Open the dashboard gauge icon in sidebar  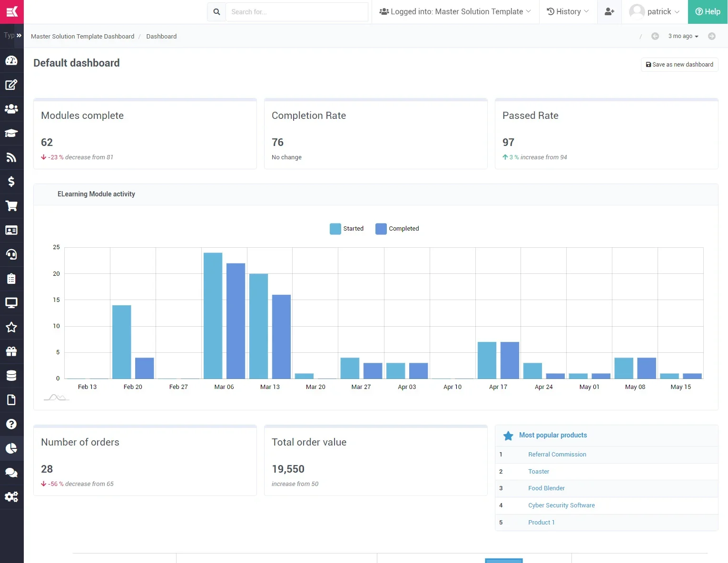point(11,60)
